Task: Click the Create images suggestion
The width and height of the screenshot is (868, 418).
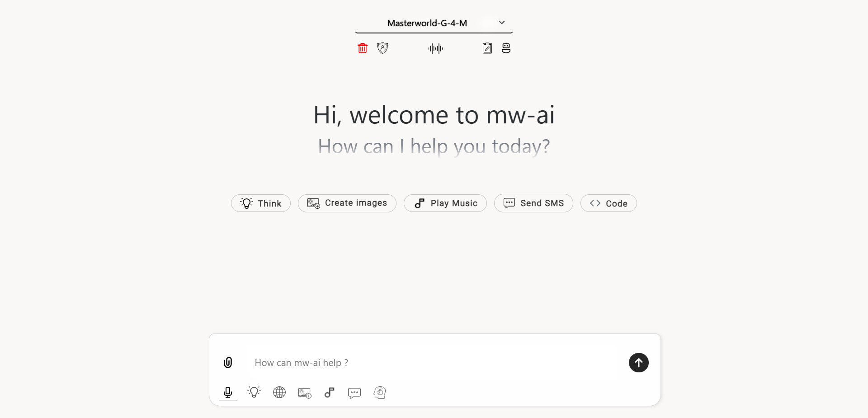Action: click(x=347, y=203)
